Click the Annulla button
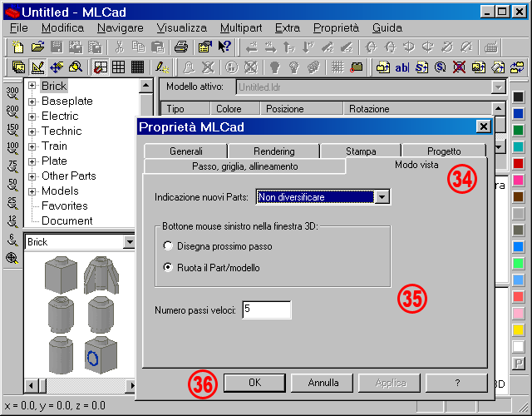 pos(323,383)
